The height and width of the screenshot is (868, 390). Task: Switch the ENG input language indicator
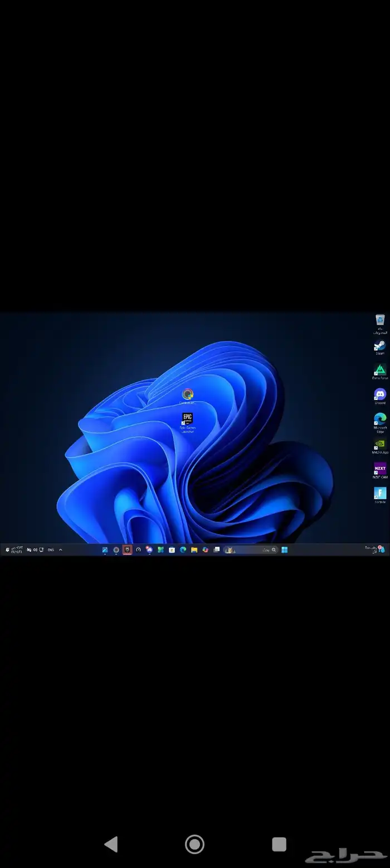[x=51, y=550]
